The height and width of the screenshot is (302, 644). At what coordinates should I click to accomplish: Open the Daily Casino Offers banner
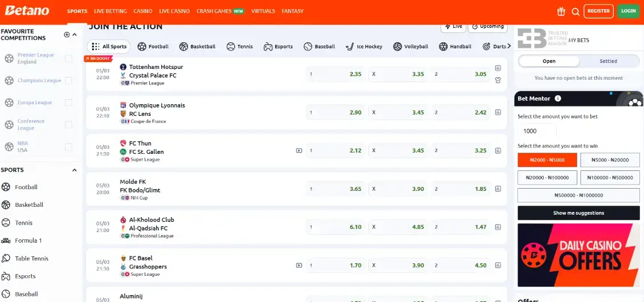[x=578, y=255]
